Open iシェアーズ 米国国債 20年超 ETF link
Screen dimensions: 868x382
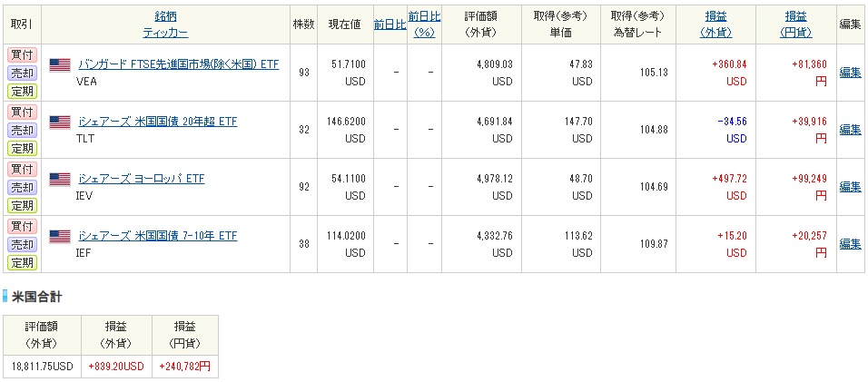pyautogui.click(x=157, y=122)
